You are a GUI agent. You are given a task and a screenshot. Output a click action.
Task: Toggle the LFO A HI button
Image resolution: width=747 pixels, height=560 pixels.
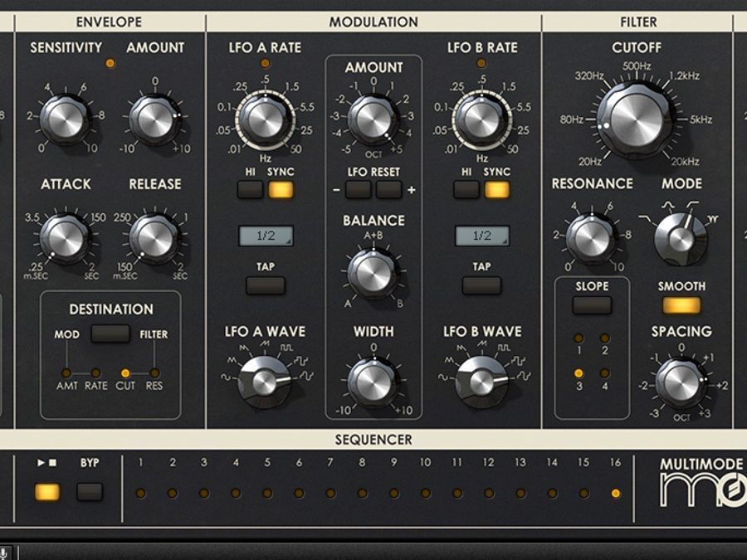click(250, 189)
